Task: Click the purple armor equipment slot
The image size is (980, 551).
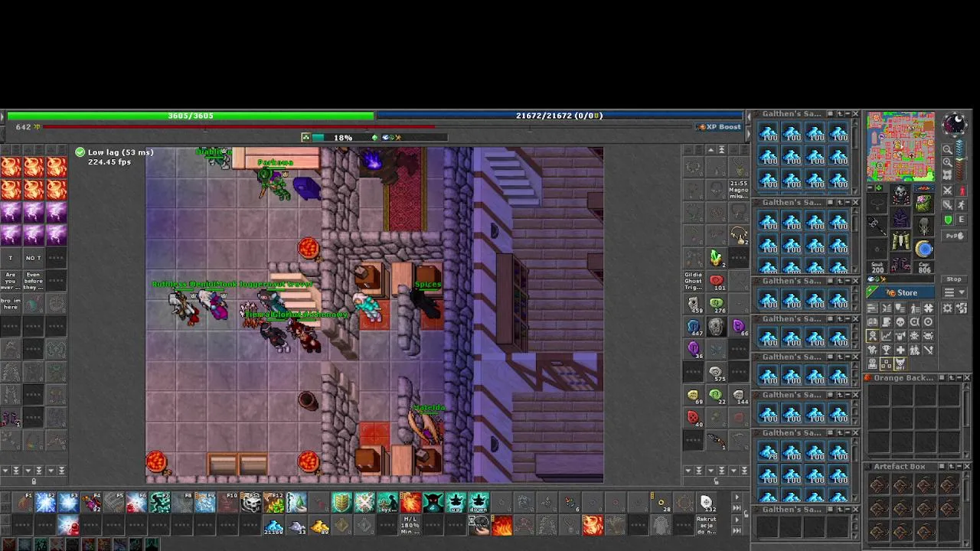Action: (900, 217)
